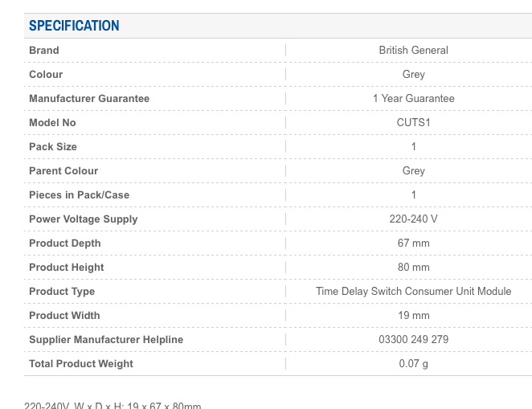Select the British General brand value
532x409 pixels.
pyautogui.click(x=413, y=50)
